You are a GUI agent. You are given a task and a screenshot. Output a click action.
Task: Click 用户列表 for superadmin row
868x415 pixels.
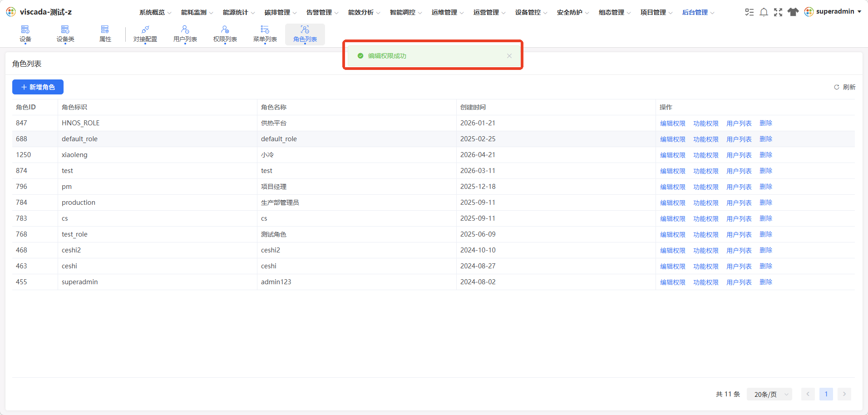point(739,282)
